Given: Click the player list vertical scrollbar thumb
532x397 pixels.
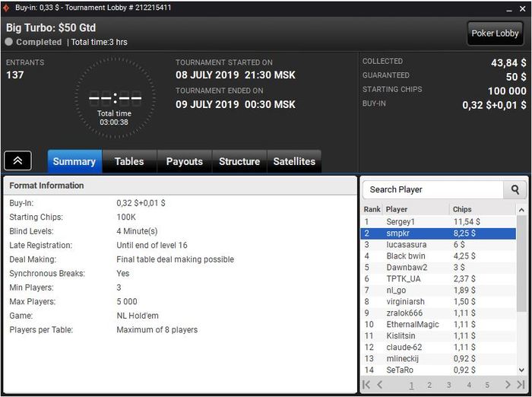Looking at the screenshot, I should pos(521,263).
